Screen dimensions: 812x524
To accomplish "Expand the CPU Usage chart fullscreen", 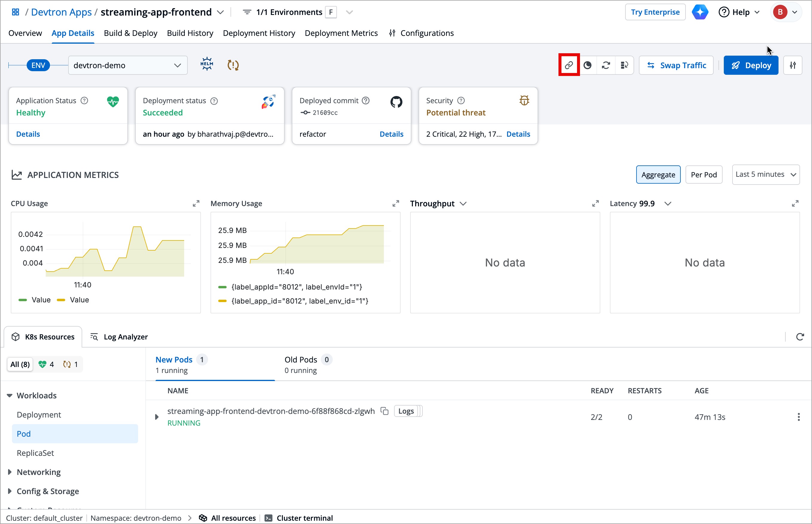I will point(196,203).
